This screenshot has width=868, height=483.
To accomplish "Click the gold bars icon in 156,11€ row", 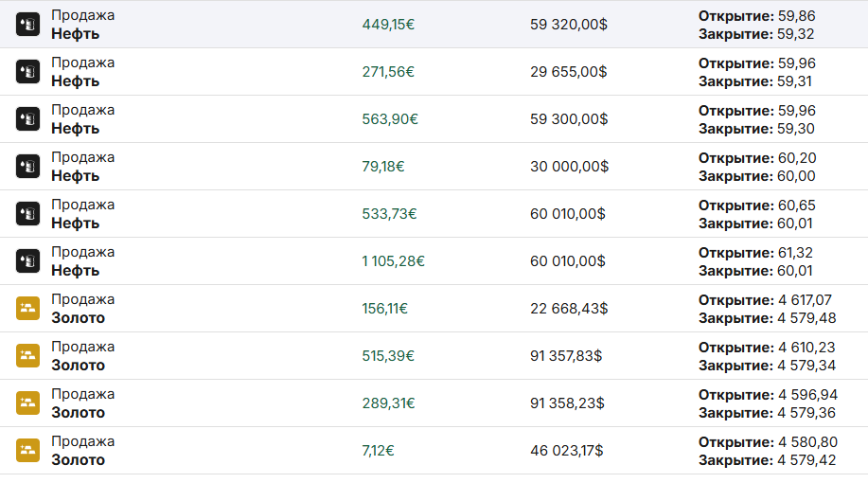I will click(x=27, y=309).
